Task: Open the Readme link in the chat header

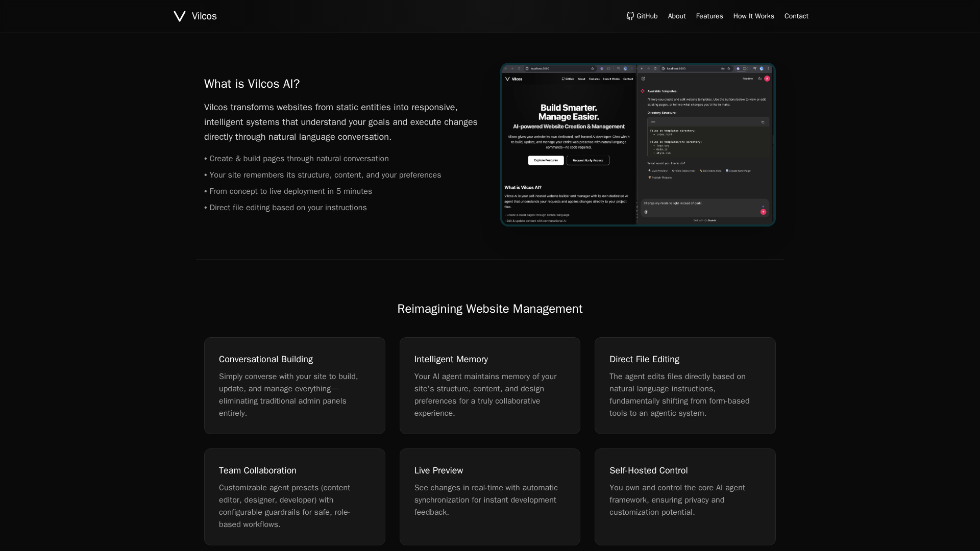Action: (748, 79)
